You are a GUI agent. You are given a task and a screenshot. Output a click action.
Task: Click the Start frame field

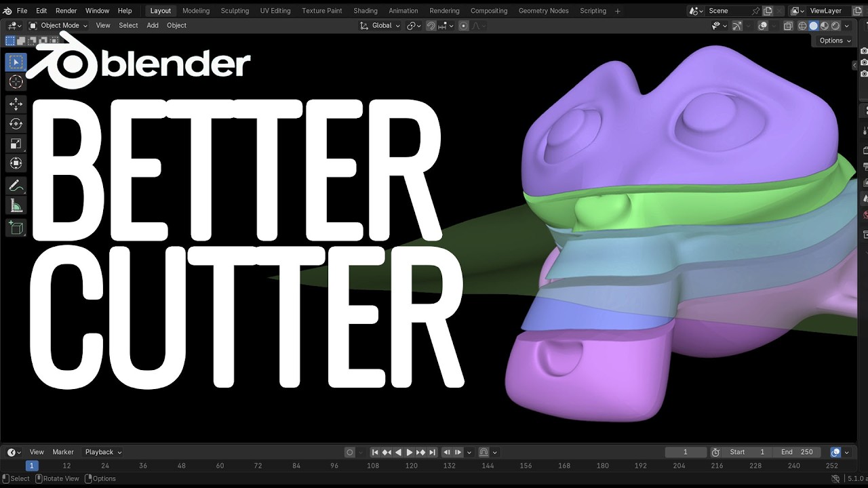click(x=747, y=452)
